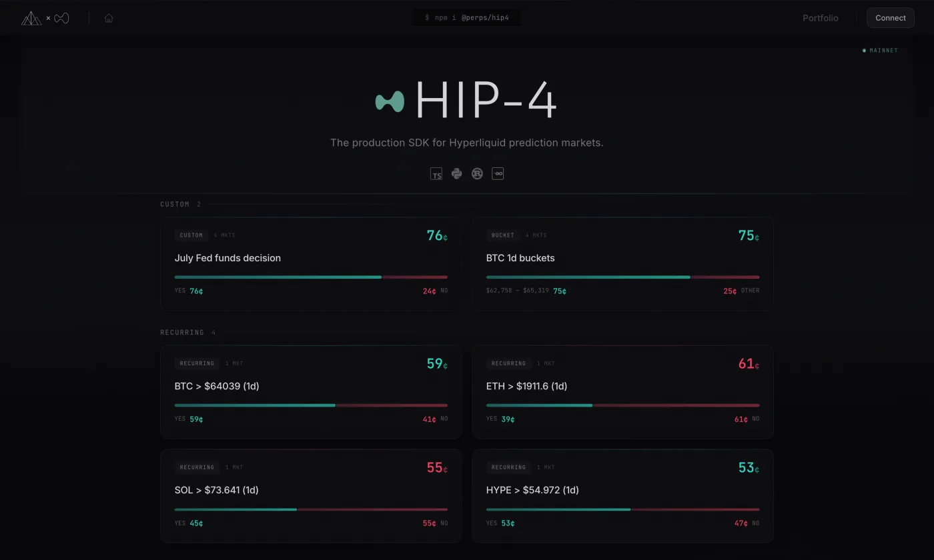Click the BTC 1d buckets probability bar

tap(622, 277)
